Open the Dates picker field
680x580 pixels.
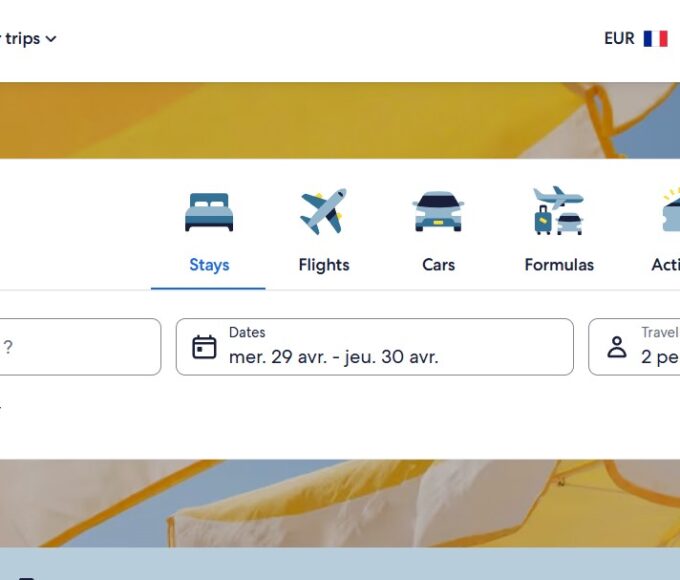[x=375, y=347]
